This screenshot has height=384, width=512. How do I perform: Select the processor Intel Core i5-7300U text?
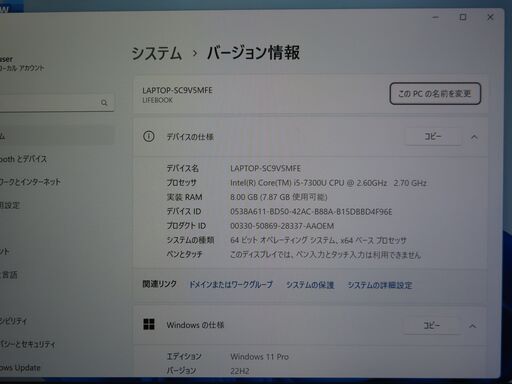[328, 183]
